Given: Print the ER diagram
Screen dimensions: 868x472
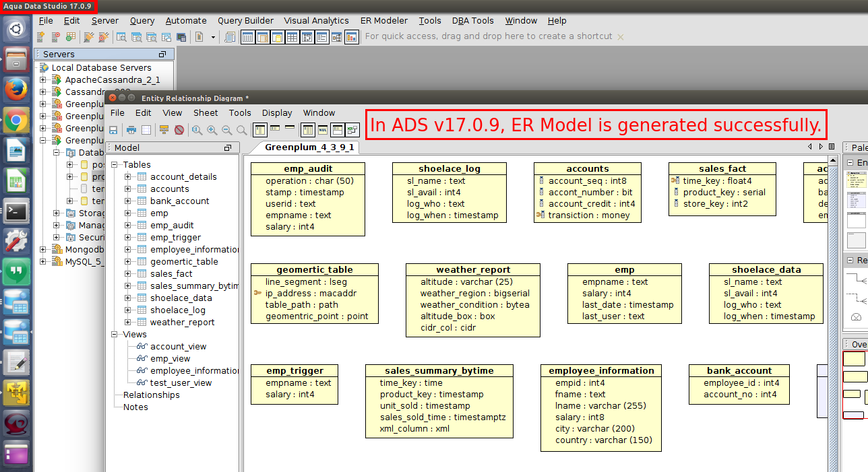Looking at the screenshot, I should click(131, 130).
